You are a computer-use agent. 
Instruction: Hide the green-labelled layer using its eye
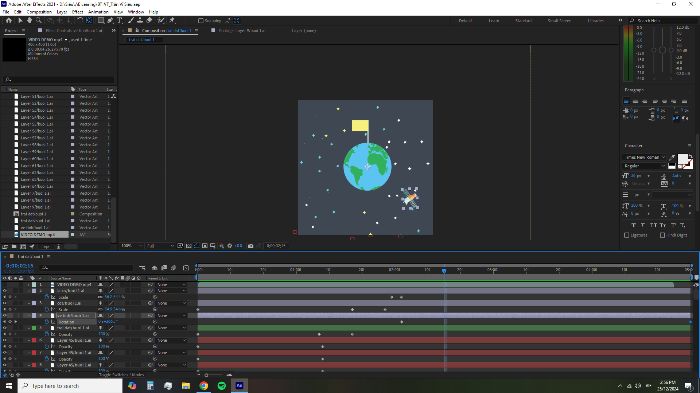tap(5, 328)
